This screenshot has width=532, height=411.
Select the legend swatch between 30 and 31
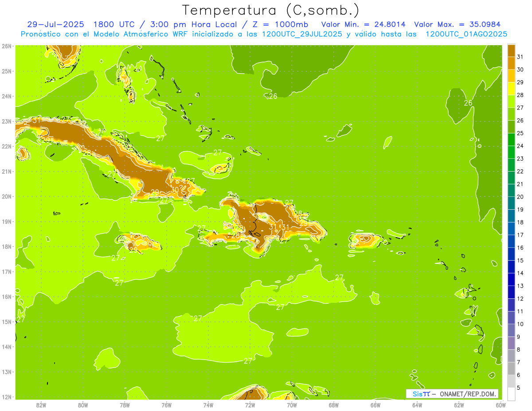click(x=511, y=63)
